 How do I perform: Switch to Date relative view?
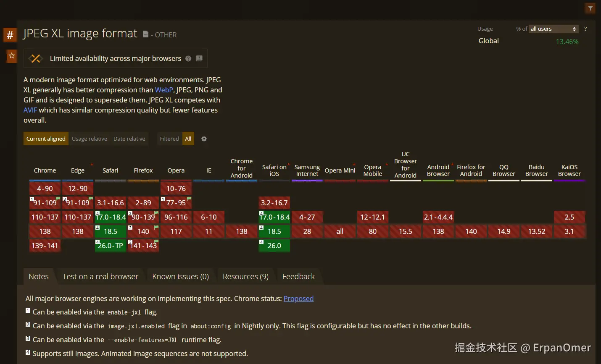point(129,139)
